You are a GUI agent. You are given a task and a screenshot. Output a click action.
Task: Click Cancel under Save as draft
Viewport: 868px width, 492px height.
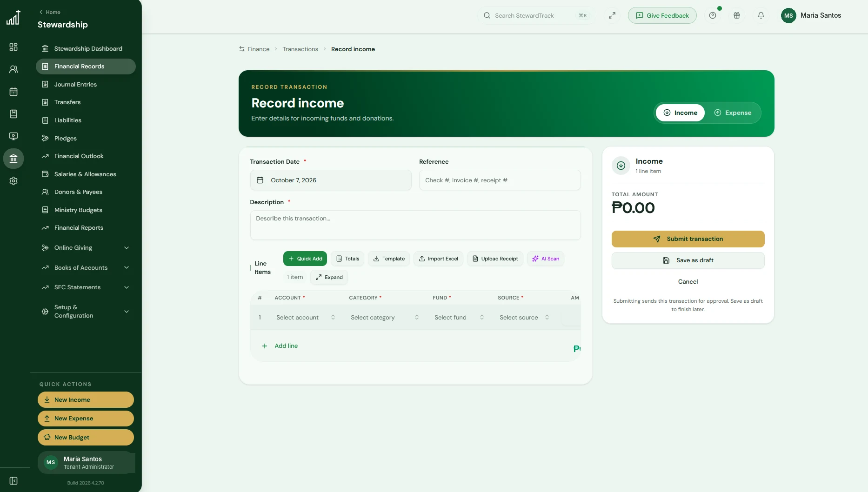(x=688, y=282)
